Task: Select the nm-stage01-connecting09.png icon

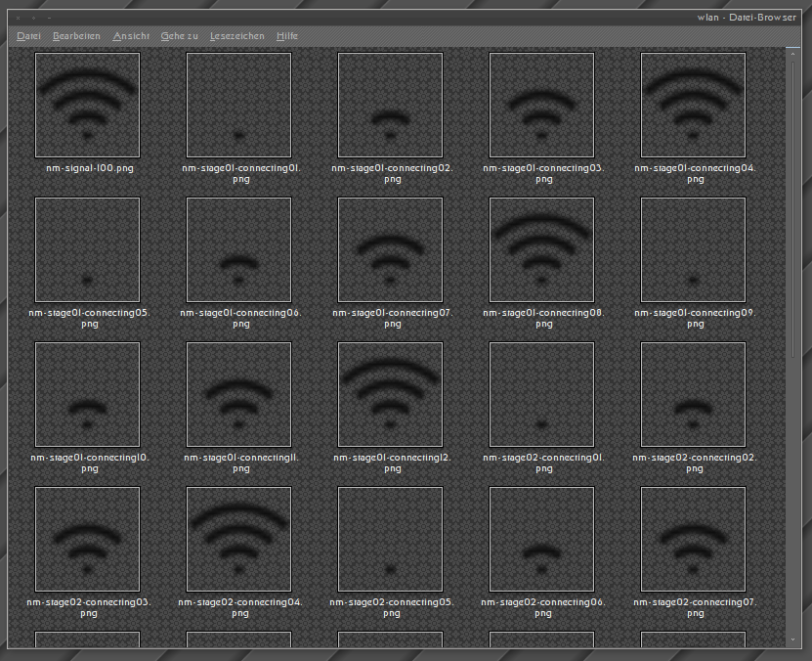Action: (x=694, y=249)
